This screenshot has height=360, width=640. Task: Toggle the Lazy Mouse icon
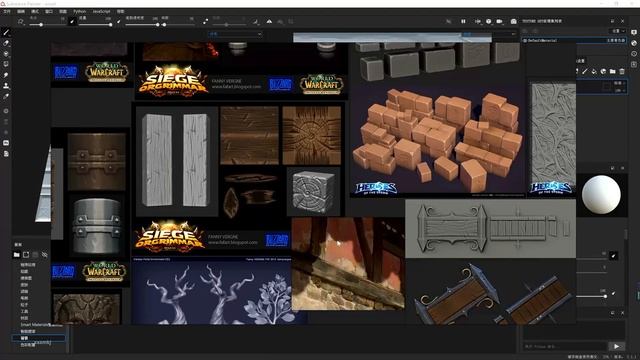(205, 21)
